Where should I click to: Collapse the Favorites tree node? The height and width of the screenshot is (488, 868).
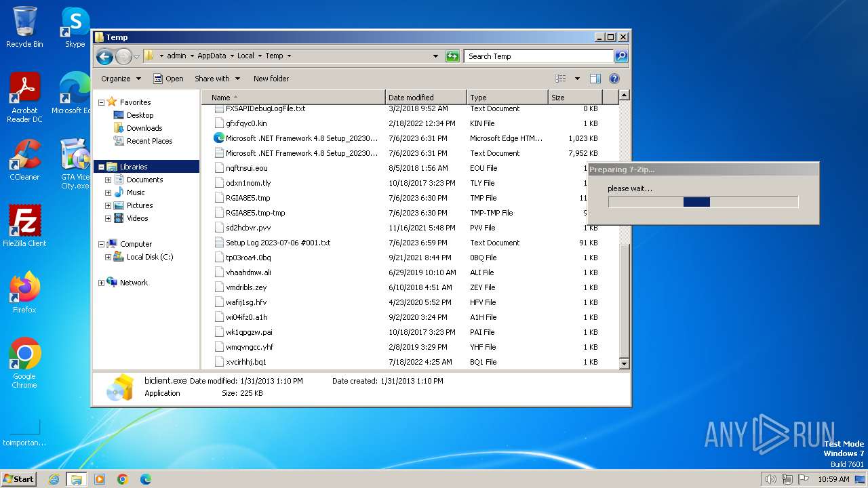pyautogui.click(x=101, y=102)
